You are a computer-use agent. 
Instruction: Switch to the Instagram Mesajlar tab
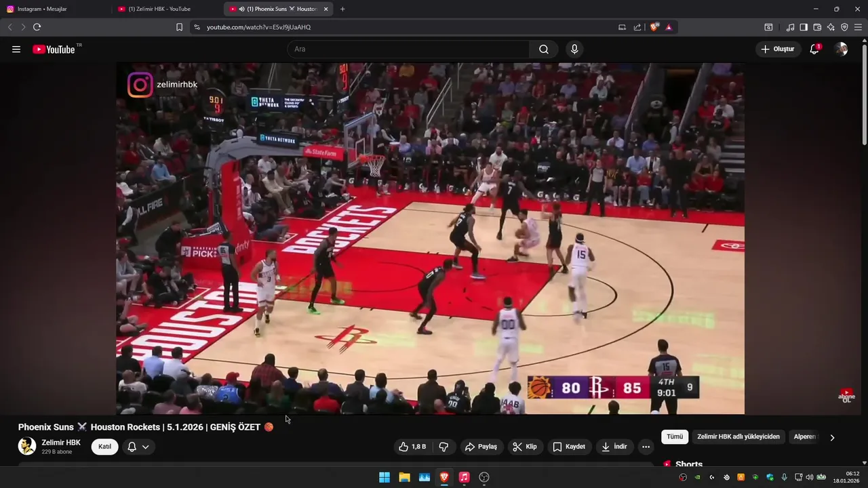pos(56,9)
